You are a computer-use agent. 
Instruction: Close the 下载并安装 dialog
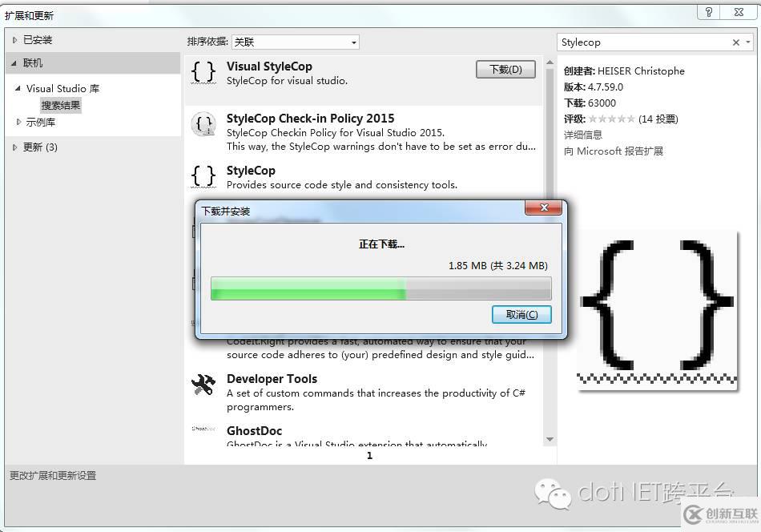[544, 208]
